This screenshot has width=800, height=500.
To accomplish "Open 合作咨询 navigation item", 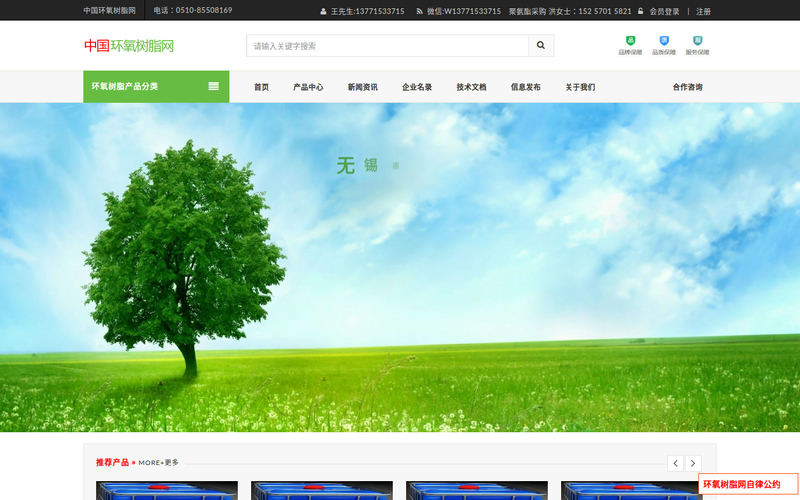I will [687, 87].
